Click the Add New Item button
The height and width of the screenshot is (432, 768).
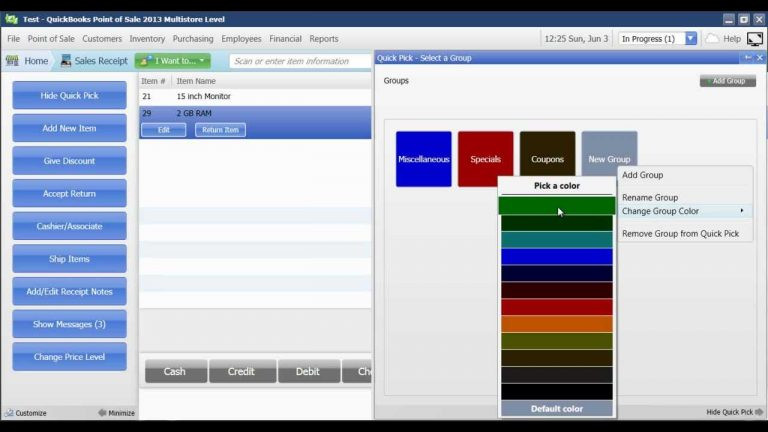pos(70,128)
